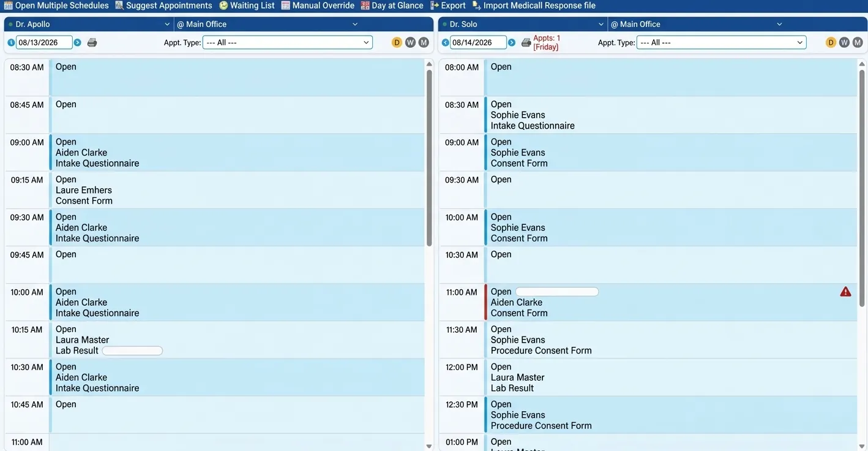
Task: Select Week view (W) for Dr. Apollo
Action: coord(410,42)
